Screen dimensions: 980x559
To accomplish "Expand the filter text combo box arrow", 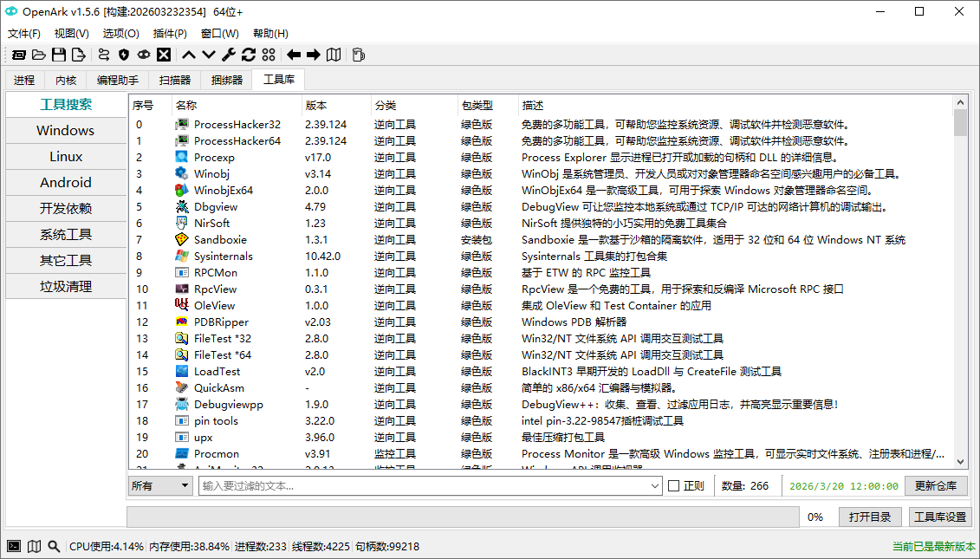I will 654,485.
